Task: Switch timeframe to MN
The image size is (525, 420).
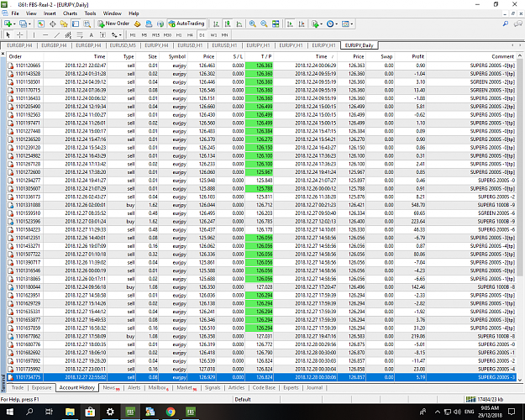Action: tap(224, 35)
